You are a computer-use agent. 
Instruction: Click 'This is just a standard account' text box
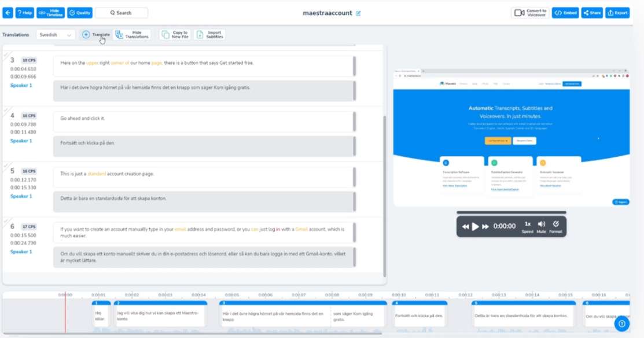tap(204, 177)
